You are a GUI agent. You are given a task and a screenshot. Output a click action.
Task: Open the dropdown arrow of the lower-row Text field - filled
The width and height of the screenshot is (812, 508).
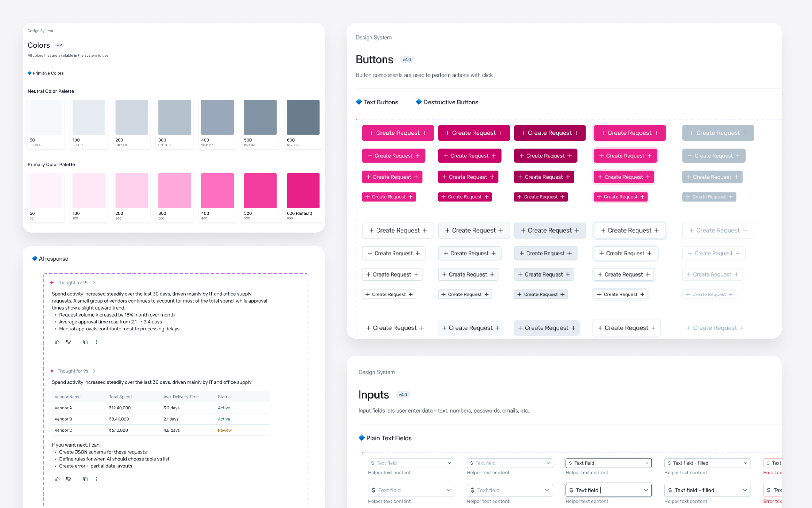pos(745,490)
